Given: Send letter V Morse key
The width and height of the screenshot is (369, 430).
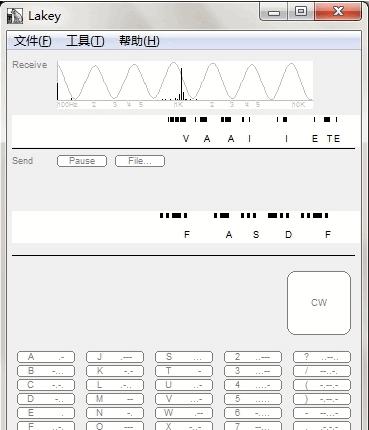Looking at the screenshot, I should pyautogui.click(x=184, y=399).
